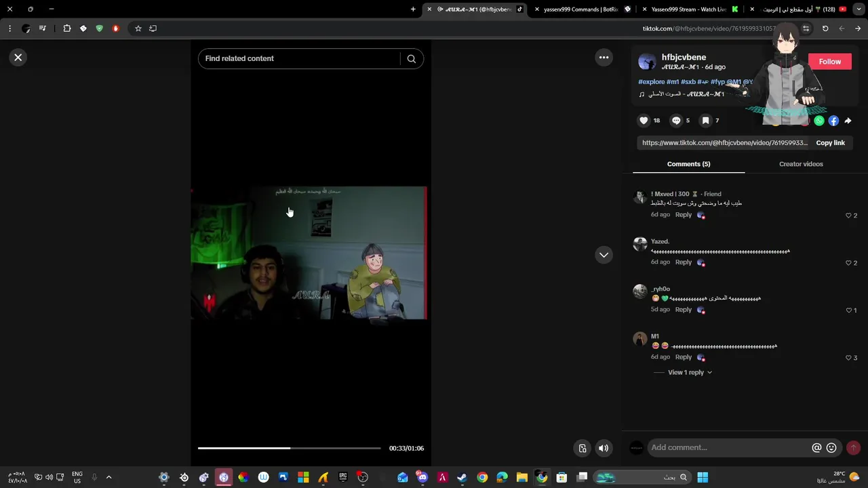Pause the playing video frame

point(309,253)
